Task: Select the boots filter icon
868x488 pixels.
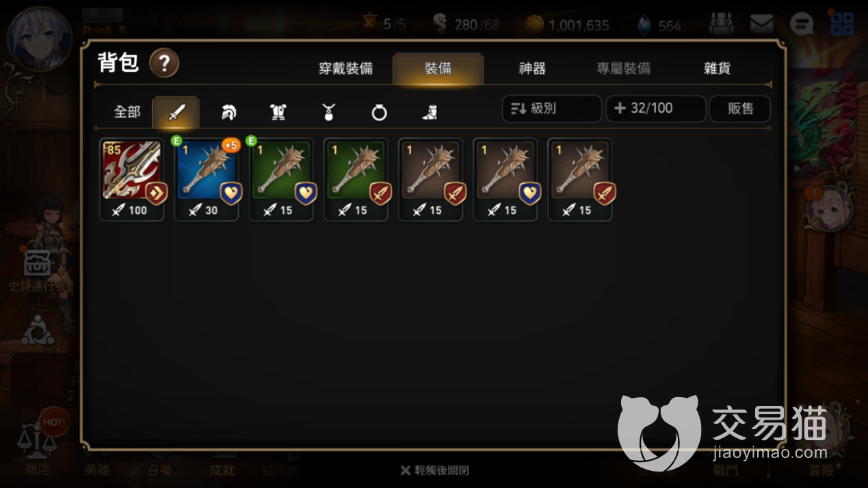Action: (430, 112)
